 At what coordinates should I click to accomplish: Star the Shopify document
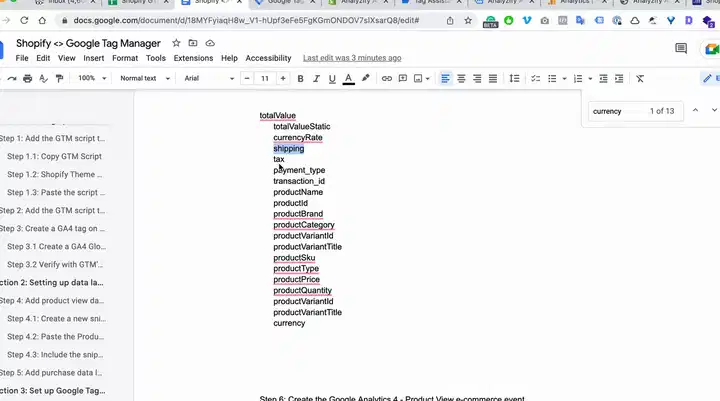[x=177, y=44]
